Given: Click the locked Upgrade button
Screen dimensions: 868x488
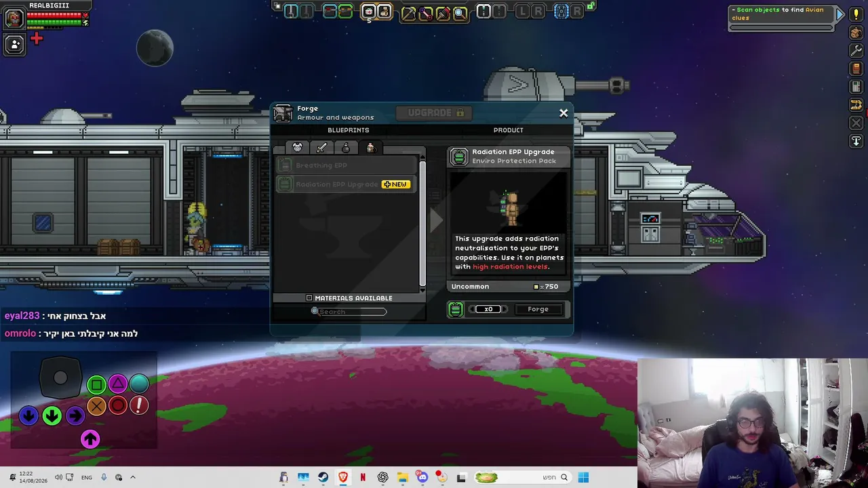Looking at the screenshot, I should 435,113.
